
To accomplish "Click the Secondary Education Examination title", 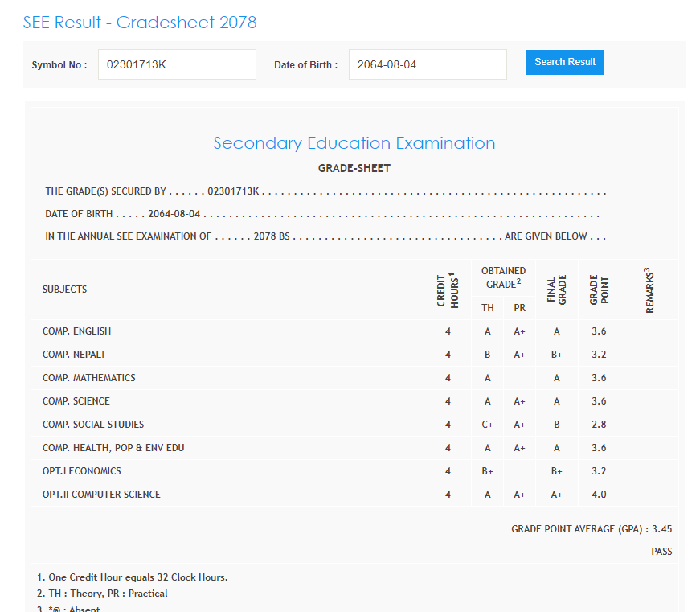I will [x=354, y=143].
